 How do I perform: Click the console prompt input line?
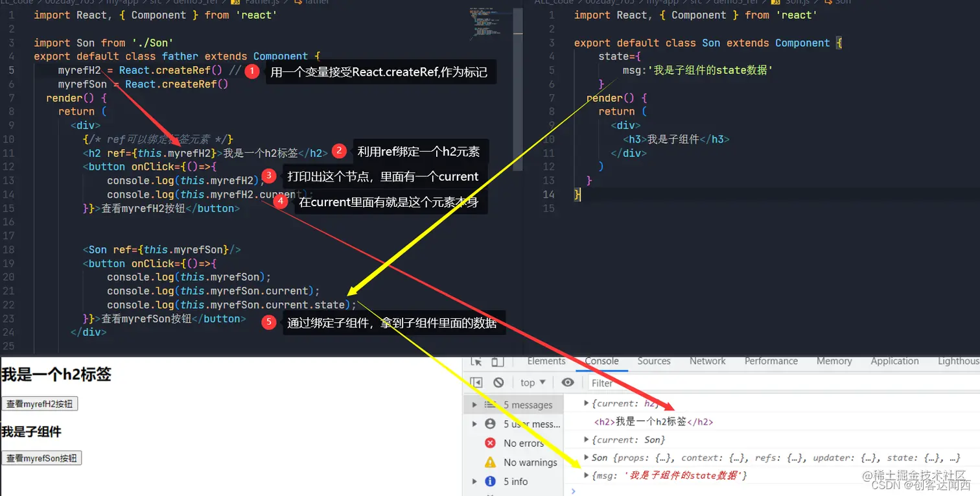click(x=771, y=491)
